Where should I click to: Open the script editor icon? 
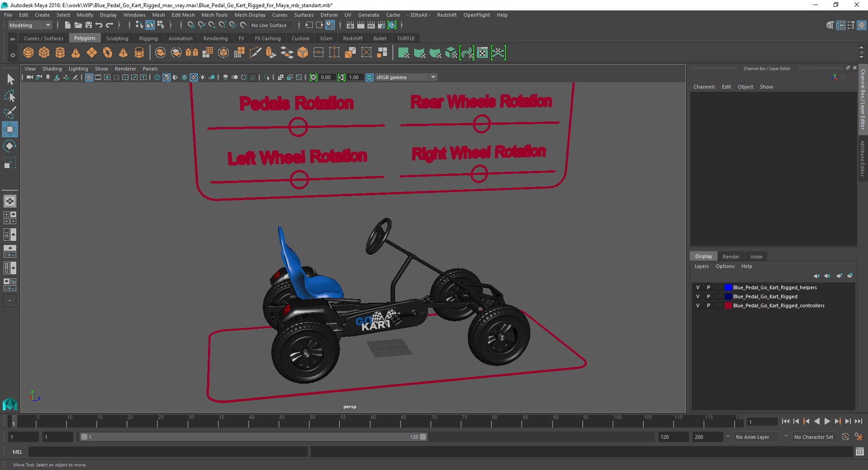[x=859, y=451]
